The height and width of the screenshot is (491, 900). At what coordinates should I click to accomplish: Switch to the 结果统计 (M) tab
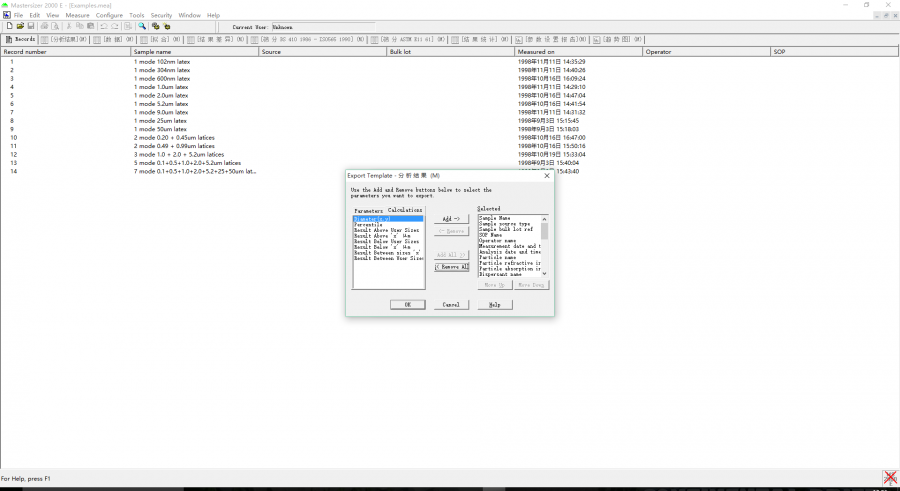tap(480, 40)
